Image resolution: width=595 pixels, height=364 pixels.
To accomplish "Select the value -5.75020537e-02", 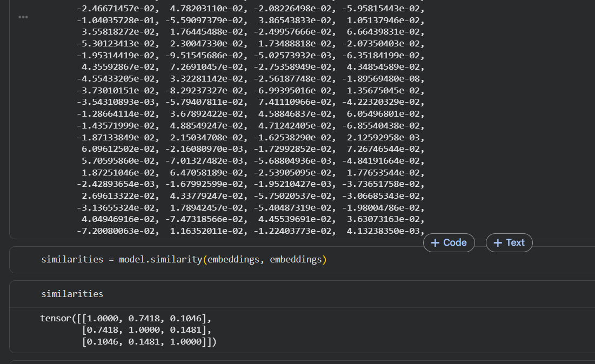I will coord(292,196).
